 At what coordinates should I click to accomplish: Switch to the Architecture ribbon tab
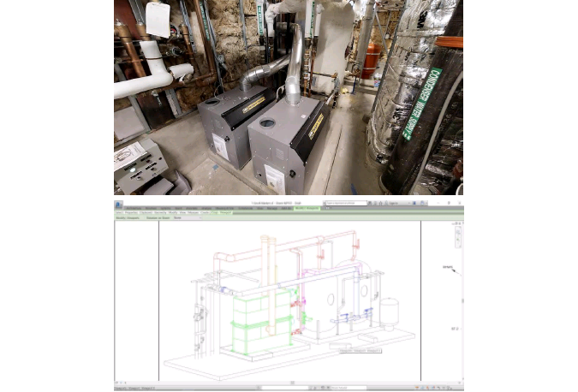pyautogui.click(x=134, y=208)
